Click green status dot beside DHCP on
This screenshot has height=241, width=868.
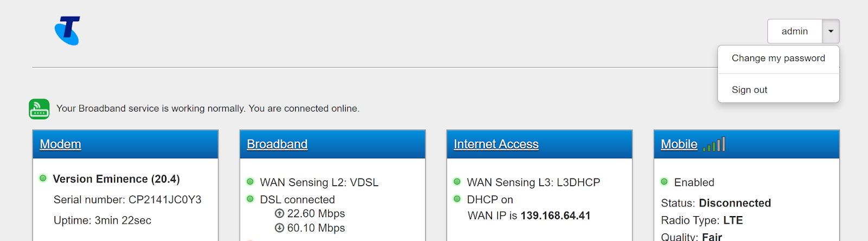coord(457,199)
